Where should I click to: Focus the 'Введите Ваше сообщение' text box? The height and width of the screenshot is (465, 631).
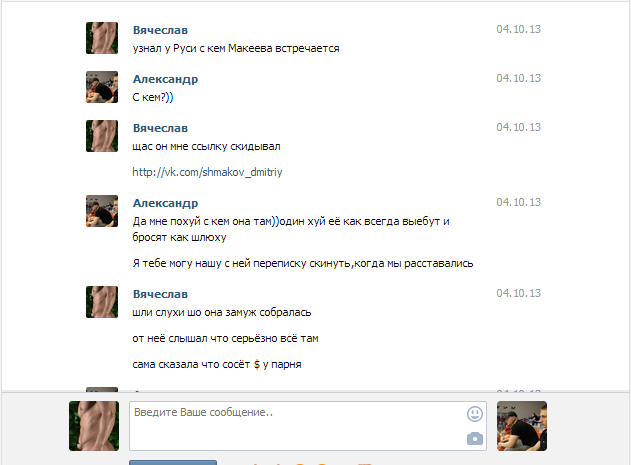308,426
